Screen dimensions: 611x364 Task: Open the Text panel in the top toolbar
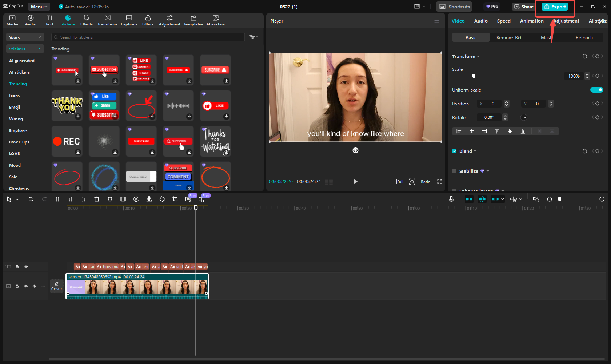coord(49,20)
